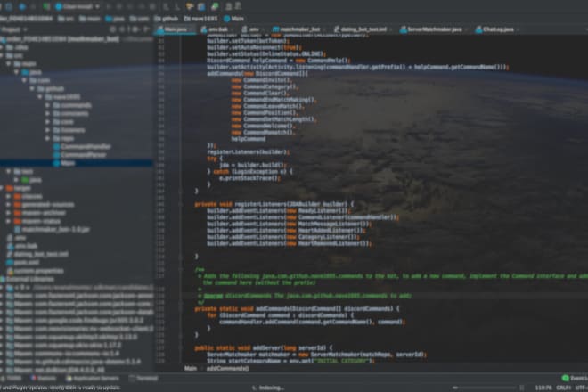Switch to the matchmaker_bot pom tab
This screenshot has height=392, width=588.
pos(298,29)
